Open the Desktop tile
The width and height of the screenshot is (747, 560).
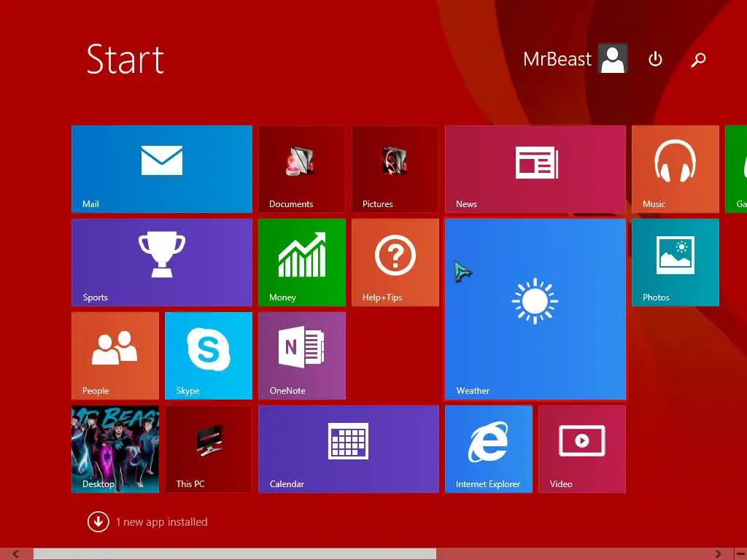115,449
